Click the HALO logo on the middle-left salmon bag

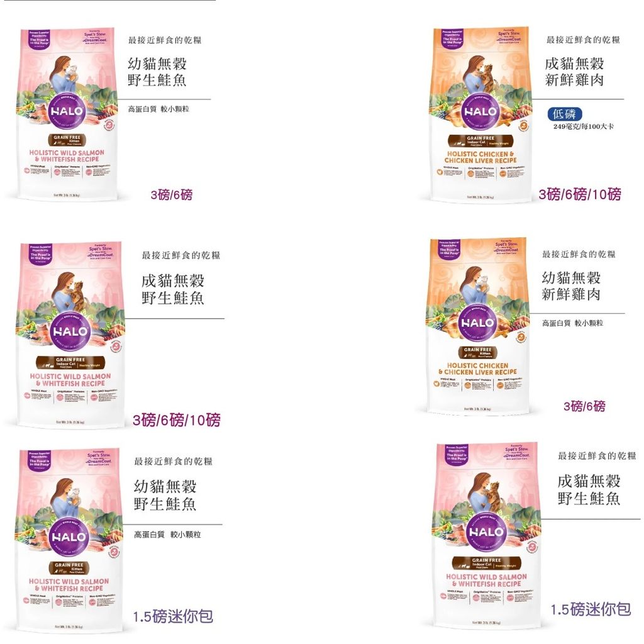point(70,331)
